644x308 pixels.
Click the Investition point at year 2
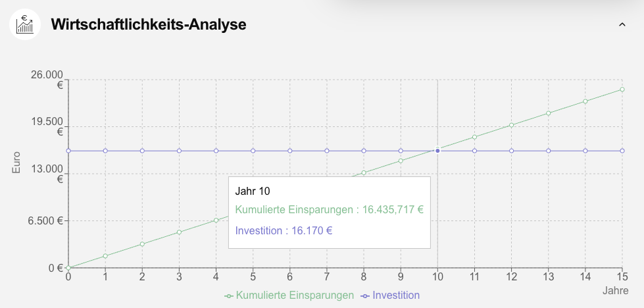coord(142,151)
